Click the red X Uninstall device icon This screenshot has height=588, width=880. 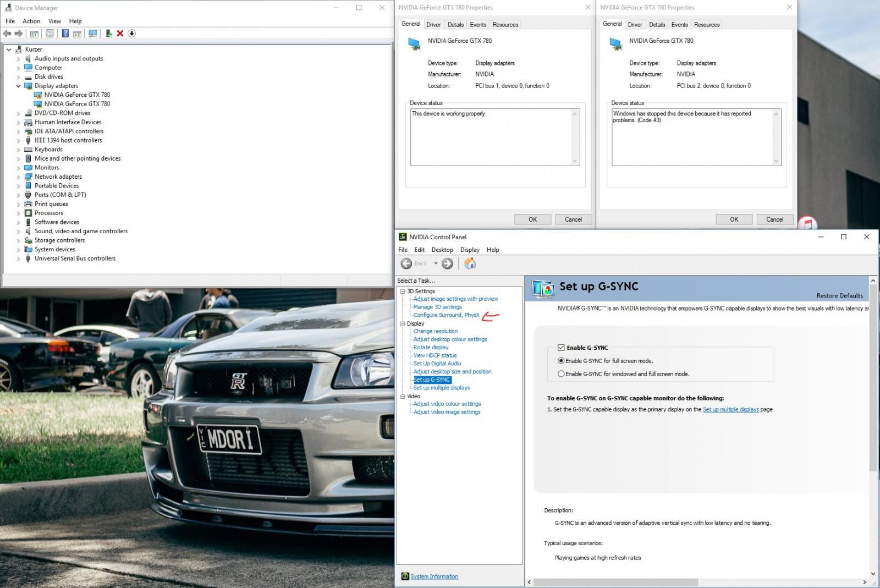tap(120, 34)
